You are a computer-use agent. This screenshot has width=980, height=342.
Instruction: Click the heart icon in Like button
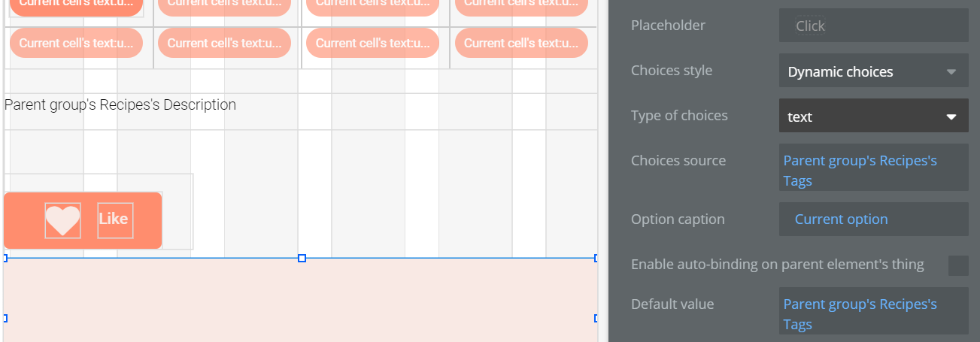[x=62, y=220]
